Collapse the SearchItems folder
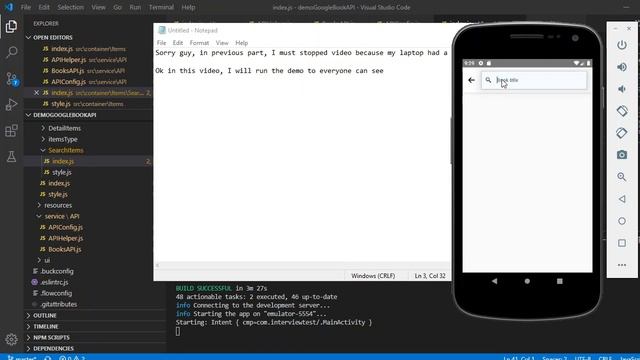This screenshot has height=360, width=640. coord(65,150)
